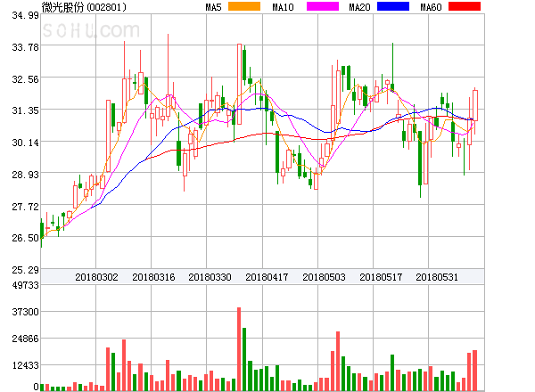Click the 20180330 date label

tap(210, 277)
